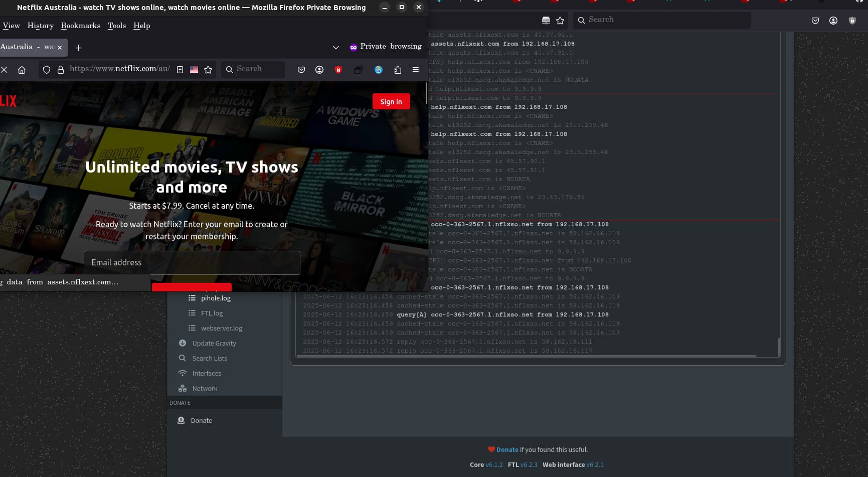Screen dimensions: 868x477
Task: Click the tracking protection shield icon
Action: (47, 70)
